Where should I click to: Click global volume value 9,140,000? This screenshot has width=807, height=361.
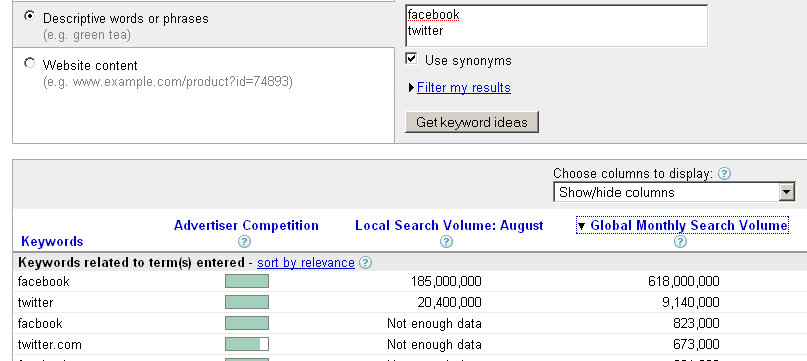(x=691, y=302)
